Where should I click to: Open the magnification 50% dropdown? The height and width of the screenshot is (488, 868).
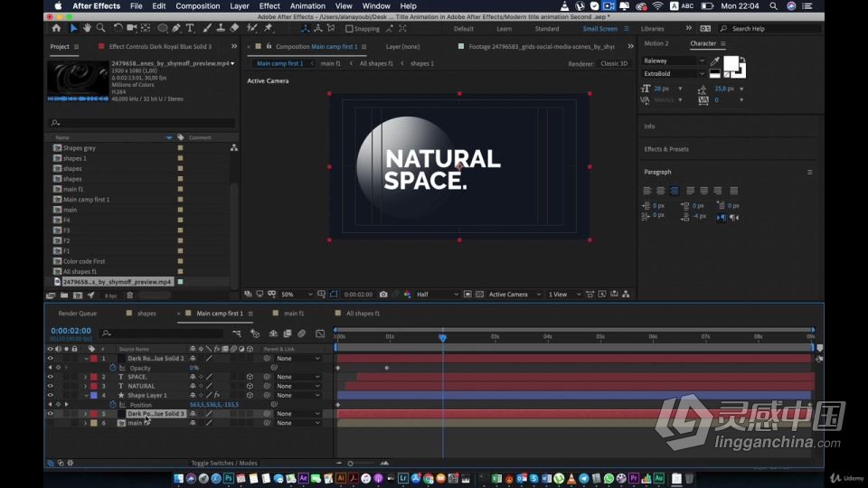[x=297, y=295]
